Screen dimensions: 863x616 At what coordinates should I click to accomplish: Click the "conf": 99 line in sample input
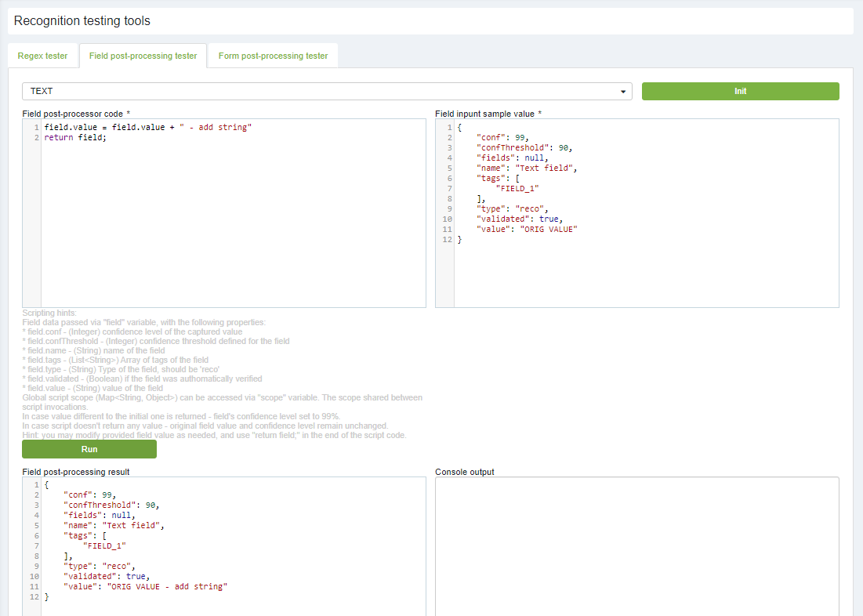(x=502, y=138)
